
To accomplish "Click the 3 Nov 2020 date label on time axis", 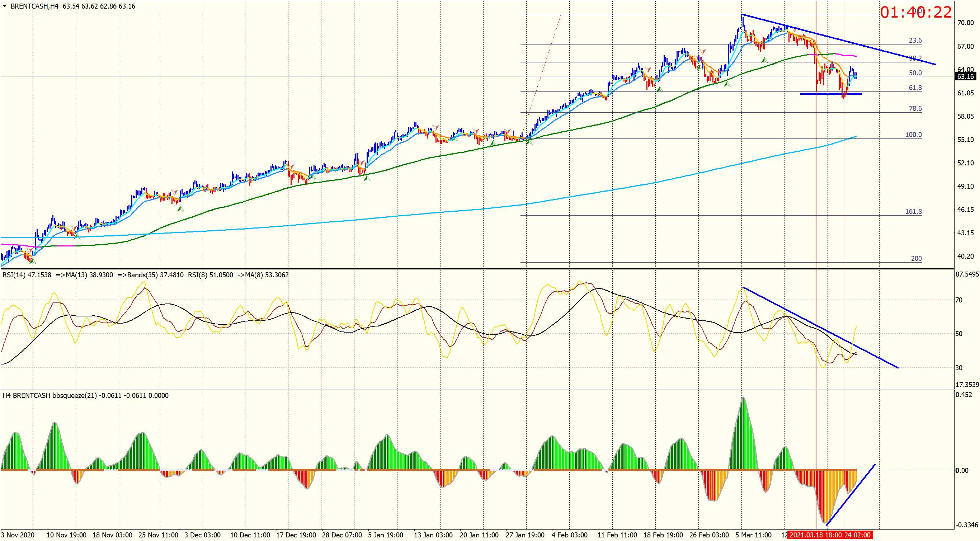I will click(x=18, y=535).
